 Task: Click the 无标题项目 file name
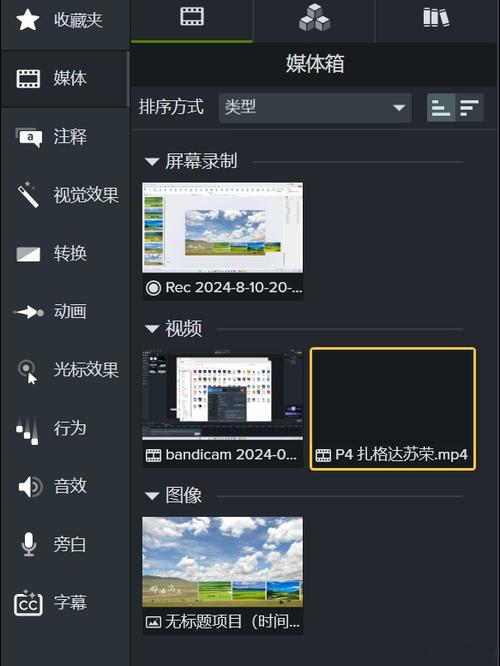tap(232, 622)
